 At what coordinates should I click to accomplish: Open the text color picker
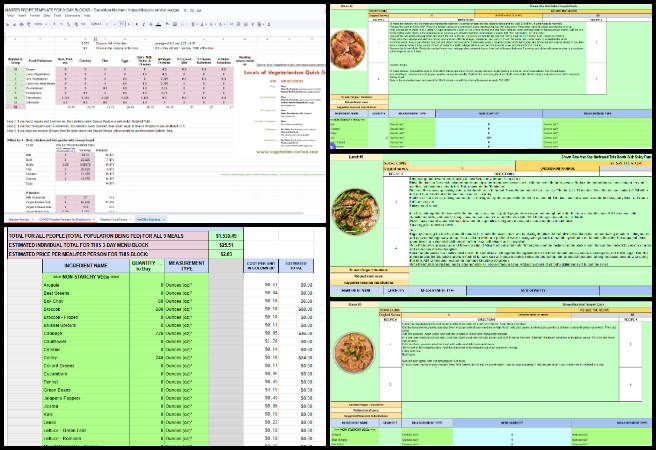(159, 24)
